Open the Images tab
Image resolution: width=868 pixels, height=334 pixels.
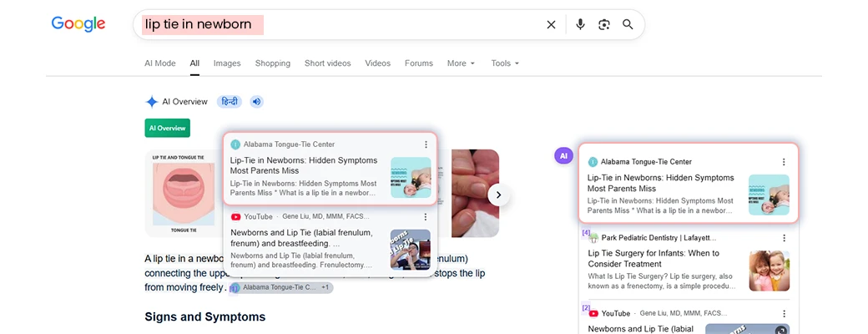[x=227, y=63]
